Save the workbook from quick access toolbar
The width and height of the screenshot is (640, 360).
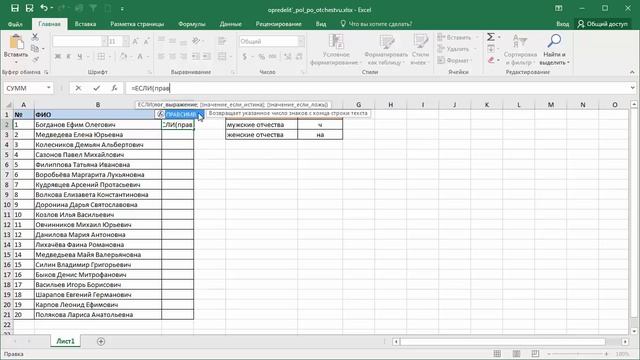[15, 8]
